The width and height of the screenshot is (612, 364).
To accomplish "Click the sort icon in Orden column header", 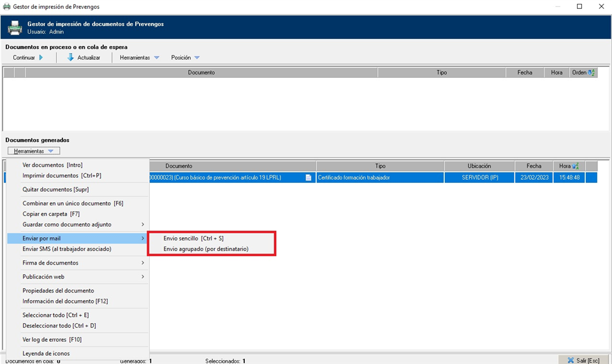I will (x=591, y=73).
